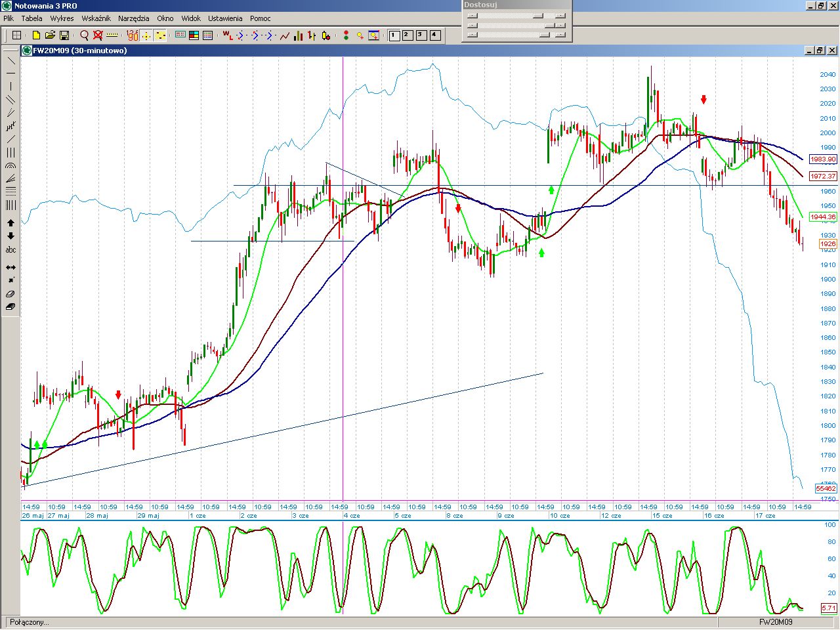Click FW20M09 label in status bar
Screen dimensions: 840x630
point(776,622)
